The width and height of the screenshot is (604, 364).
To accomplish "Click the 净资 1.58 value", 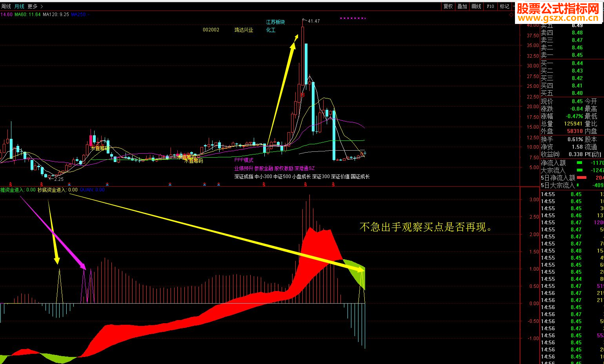I will [577, 147].
